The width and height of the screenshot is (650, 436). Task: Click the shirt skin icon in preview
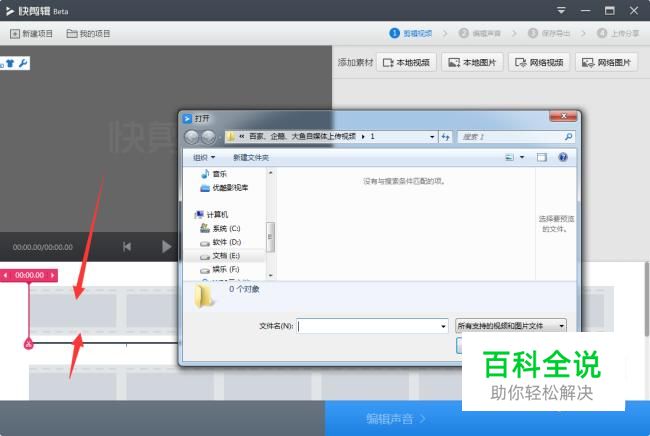click(10, 63)
